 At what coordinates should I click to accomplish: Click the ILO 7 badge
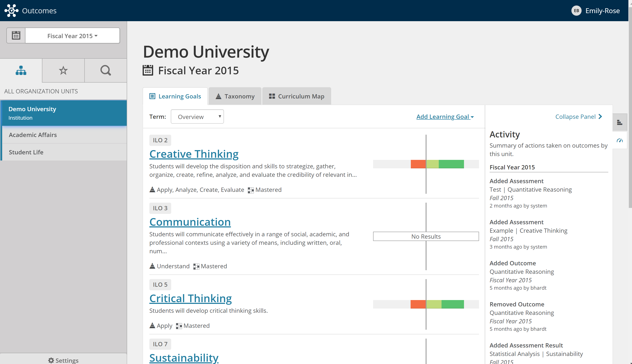[x=160, y=344]
